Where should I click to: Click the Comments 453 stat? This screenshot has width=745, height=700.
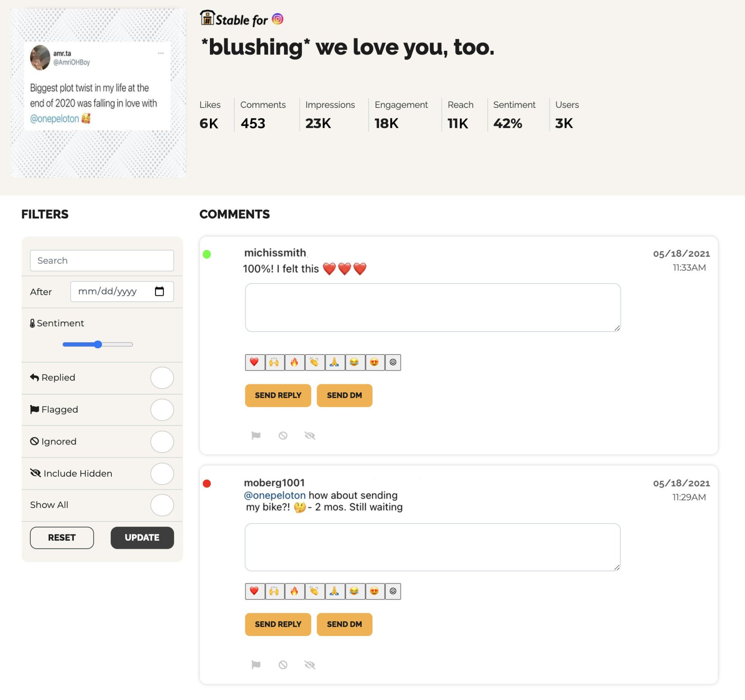pos(263,115)
